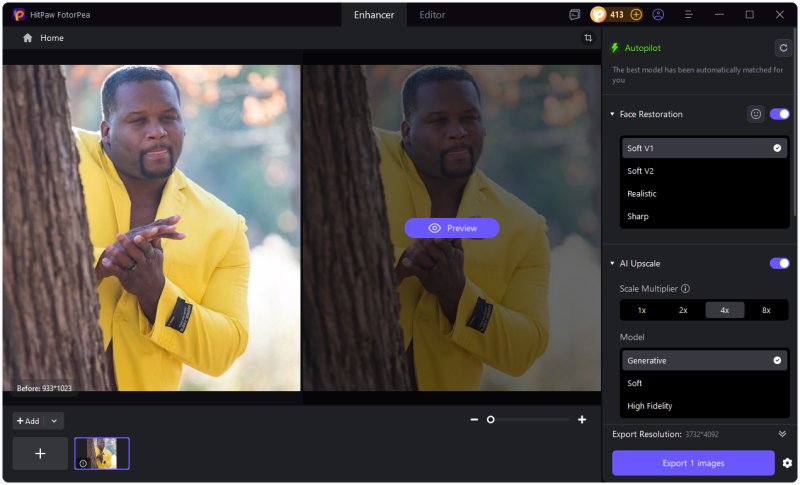The height and width of the screenshot is (485, 800).
Task: Click the right panel vertical scrollbar
Action: pos(796,122)
